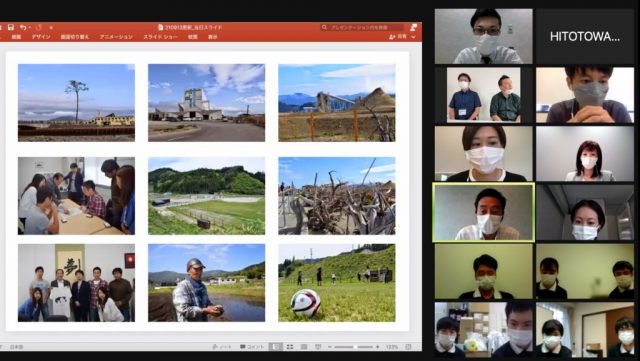
Task: Toggle the Comments (コメント) pane
Action: click(252, 347)
